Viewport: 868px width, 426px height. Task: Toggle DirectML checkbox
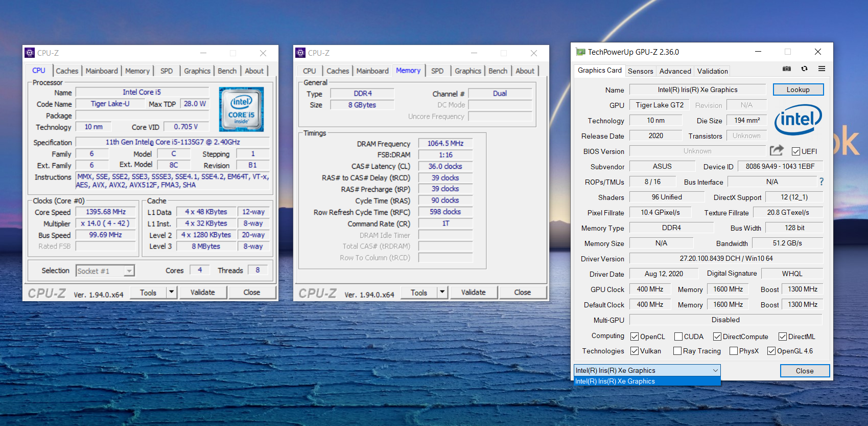[783, 337]
